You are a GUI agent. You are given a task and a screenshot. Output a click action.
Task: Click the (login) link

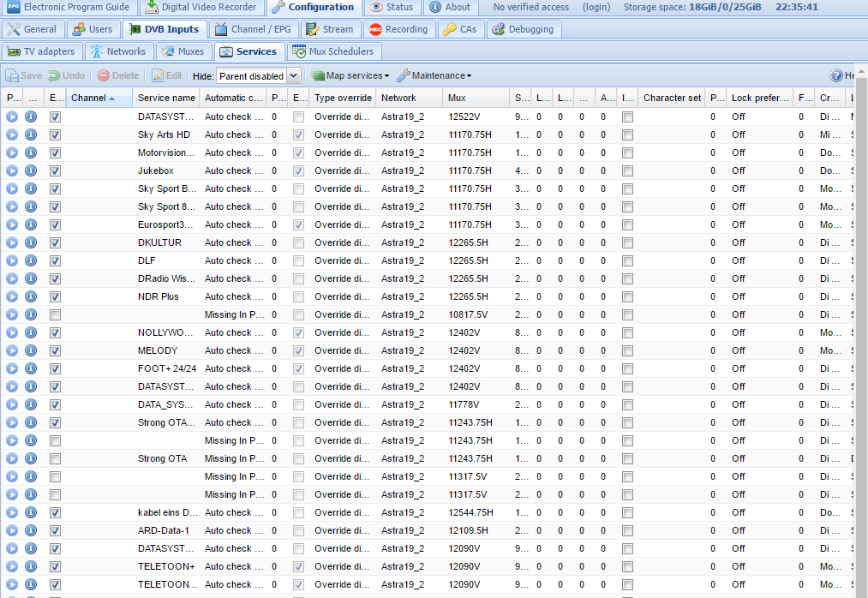point(596,7)
